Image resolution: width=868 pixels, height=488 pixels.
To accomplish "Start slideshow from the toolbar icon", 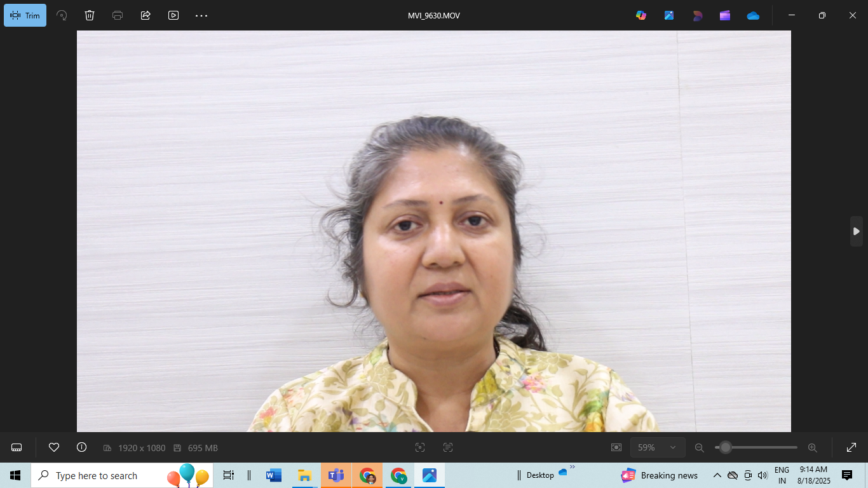I will point(173,15).
